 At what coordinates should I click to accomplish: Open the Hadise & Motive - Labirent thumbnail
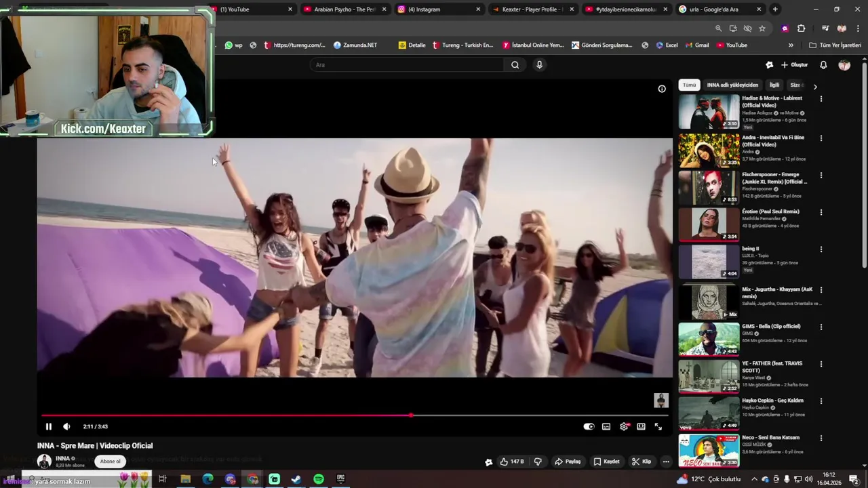click(x=709, y=111)
